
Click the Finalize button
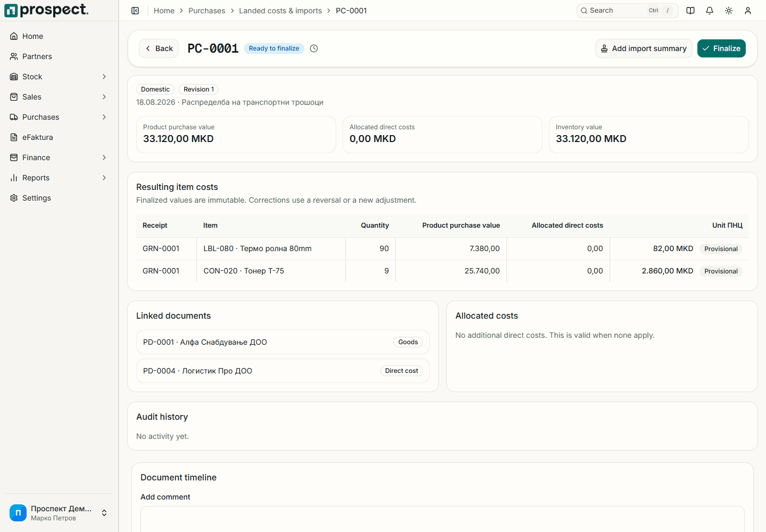click(721, 48)
